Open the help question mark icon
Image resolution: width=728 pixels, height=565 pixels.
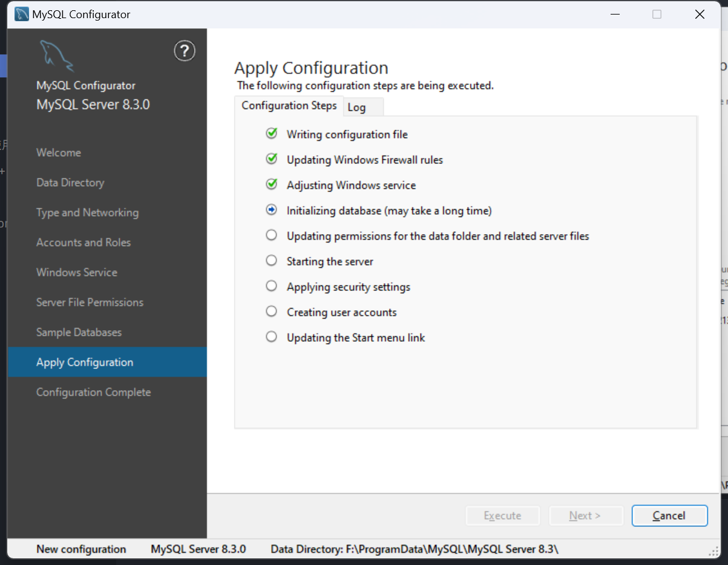pos(185,51)
